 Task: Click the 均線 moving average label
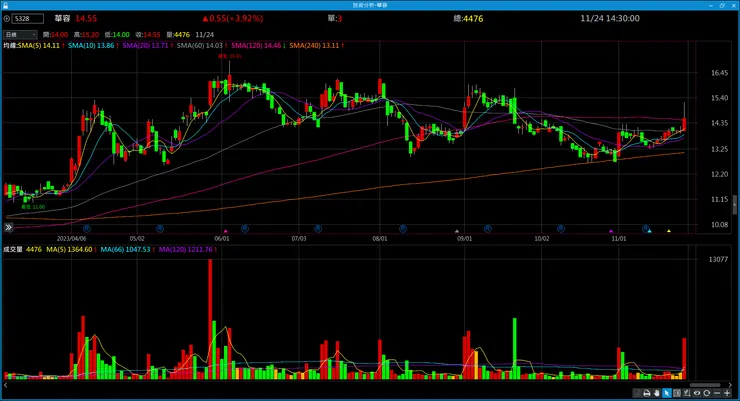point(9,46)
